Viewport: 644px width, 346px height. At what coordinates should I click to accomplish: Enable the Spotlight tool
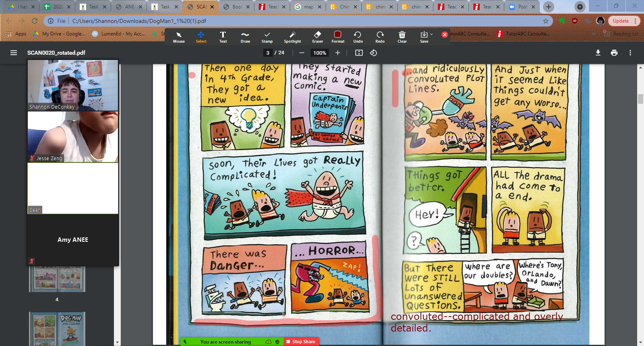[293, 37]
